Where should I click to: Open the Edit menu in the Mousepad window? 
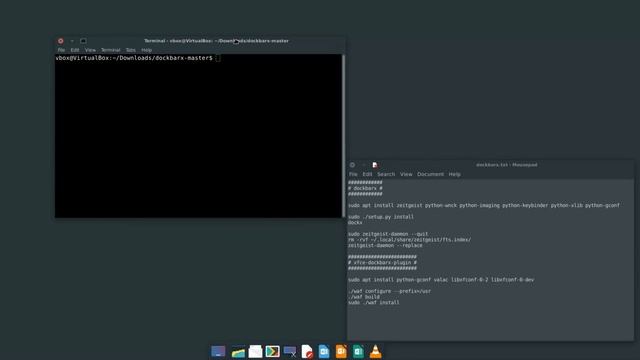tap(367, 174)
